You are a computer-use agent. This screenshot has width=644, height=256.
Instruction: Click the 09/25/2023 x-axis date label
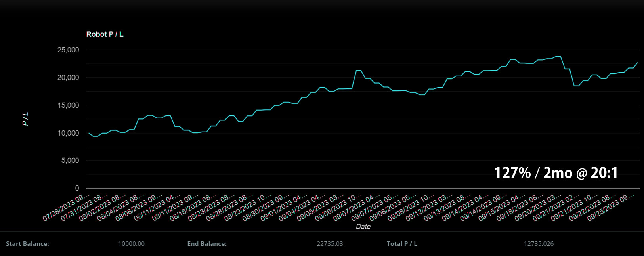(x=611, y=207)
